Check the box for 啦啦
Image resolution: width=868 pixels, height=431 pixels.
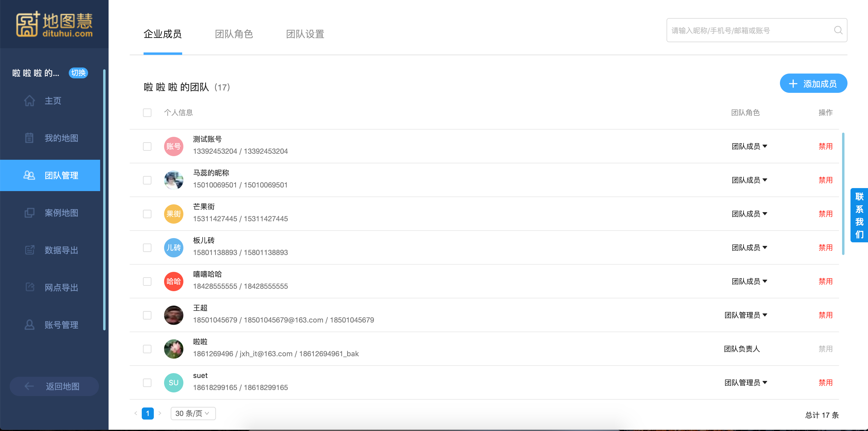pyautogui.click(x=147, y=349)
